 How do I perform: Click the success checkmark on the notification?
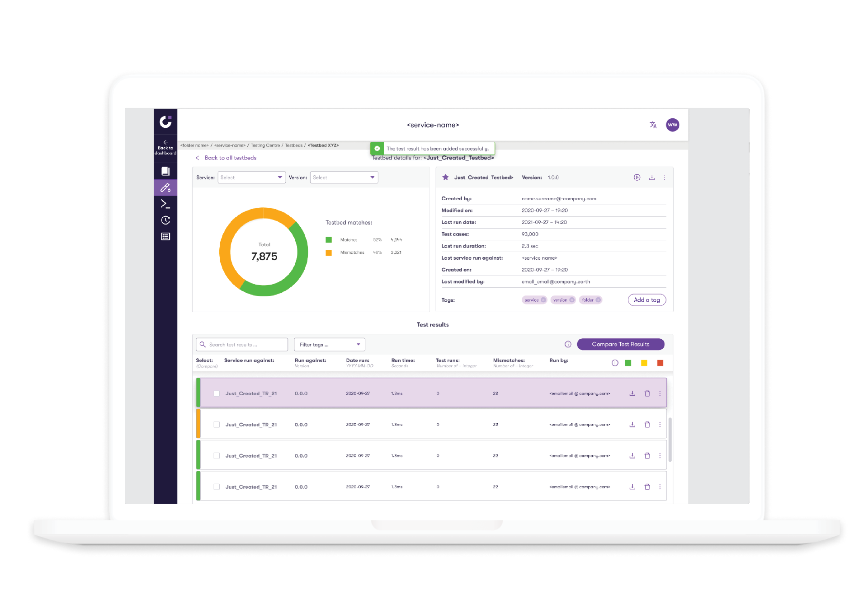coord(377,149)
